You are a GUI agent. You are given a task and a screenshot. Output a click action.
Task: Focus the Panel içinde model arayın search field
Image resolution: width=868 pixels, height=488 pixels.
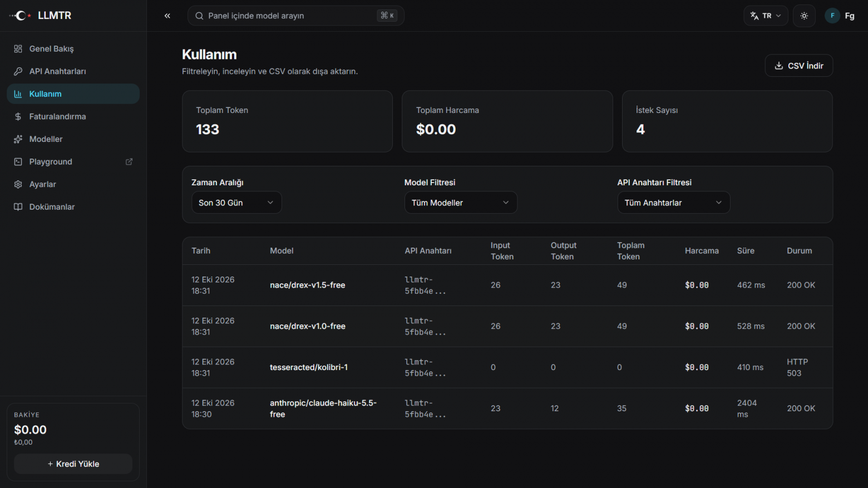(x=296, y=16)
